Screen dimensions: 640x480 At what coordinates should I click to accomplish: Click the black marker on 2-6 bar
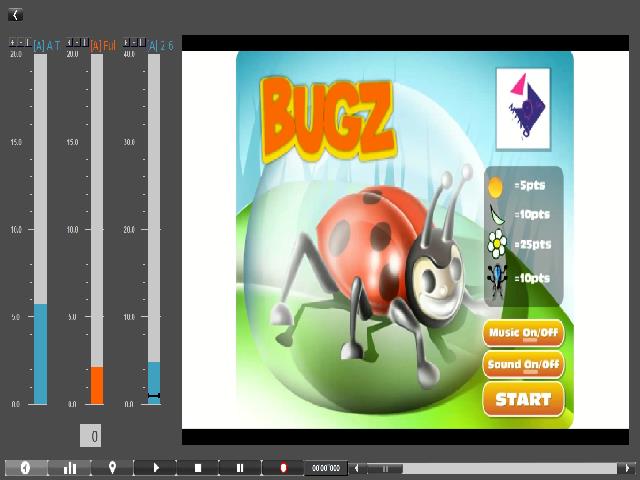(154, 396)
